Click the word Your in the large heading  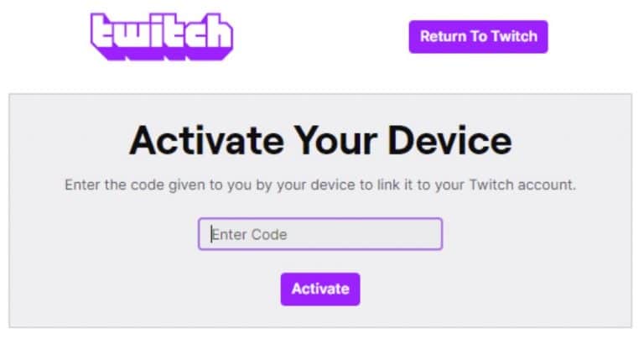[335, 141]
